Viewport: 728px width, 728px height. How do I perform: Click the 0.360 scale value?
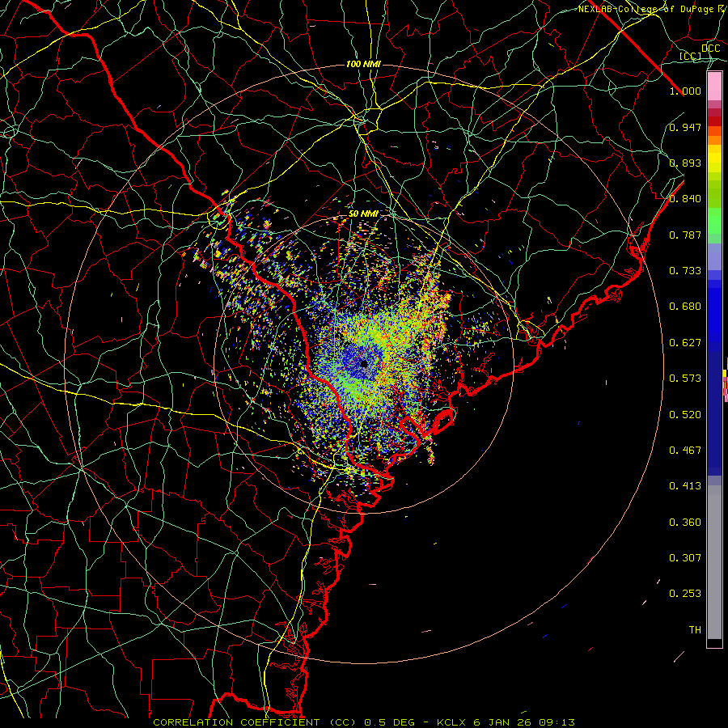685,523
